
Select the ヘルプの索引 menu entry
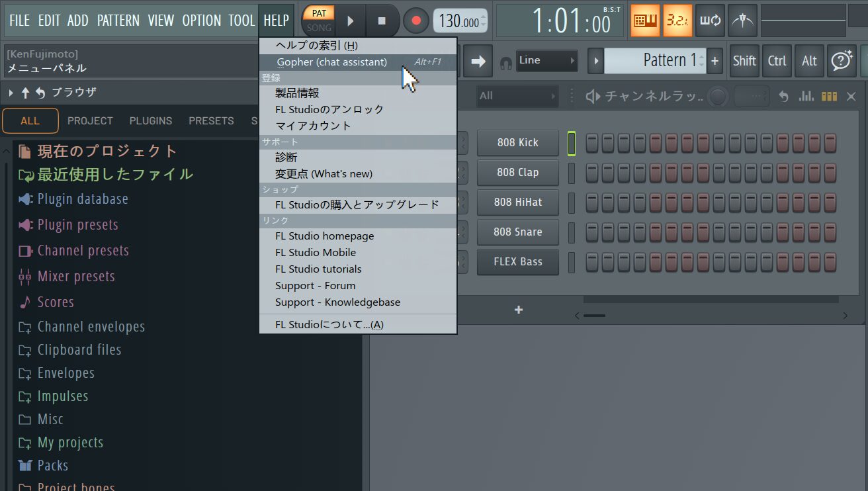pyautogui.click(x=358, y=46)
